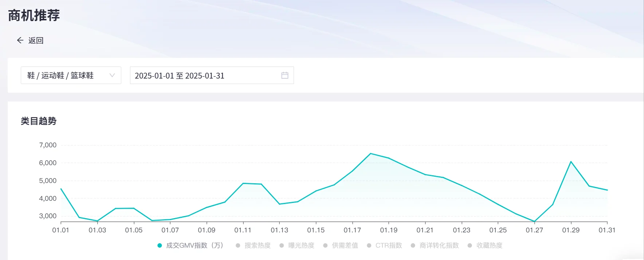Click the 01.07 x-axis label
Image resolution: width=644 pixels, height=260 pixels.
[x=170, y=230]
